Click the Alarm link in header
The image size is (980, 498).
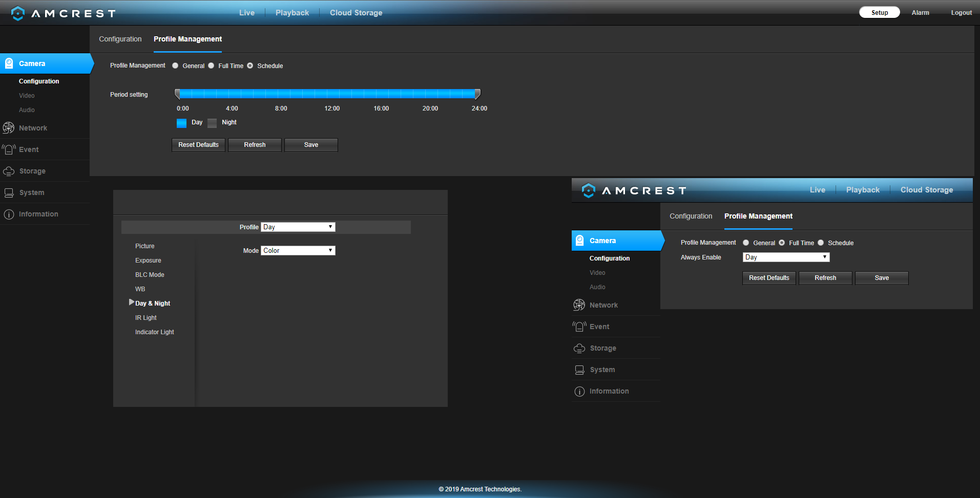(920, 13)
